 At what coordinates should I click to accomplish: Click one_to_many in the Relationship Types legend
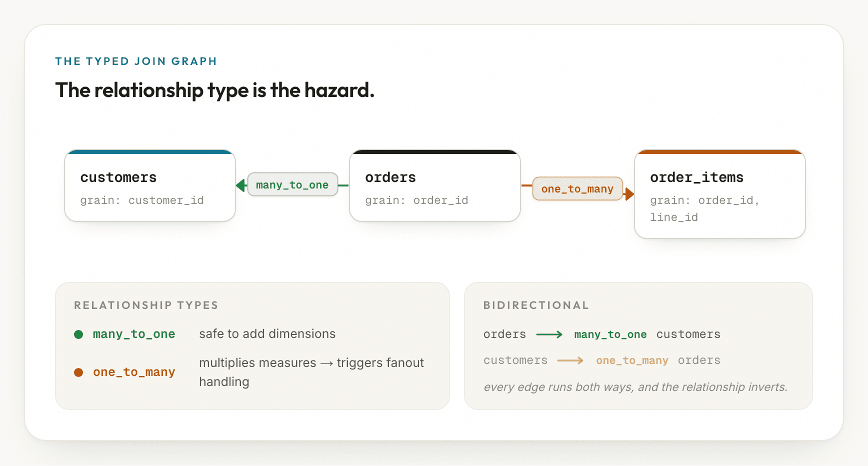[134, 372]
